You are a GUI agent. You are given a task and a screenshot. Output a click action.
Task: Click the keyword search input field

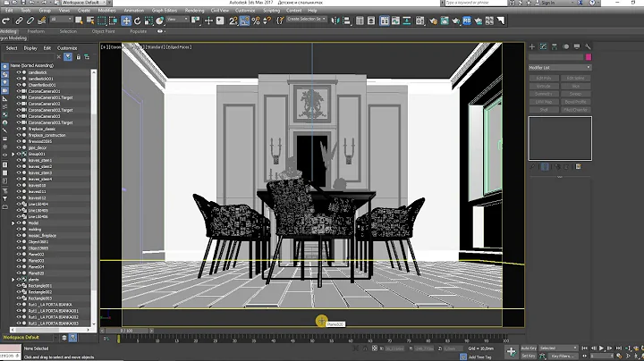pos(476,3)
